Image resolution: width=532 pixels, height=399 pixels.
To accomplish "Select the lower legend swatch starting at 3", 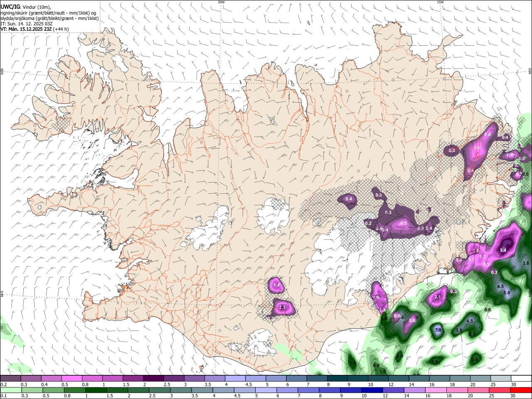I will (x=181, y=390).
